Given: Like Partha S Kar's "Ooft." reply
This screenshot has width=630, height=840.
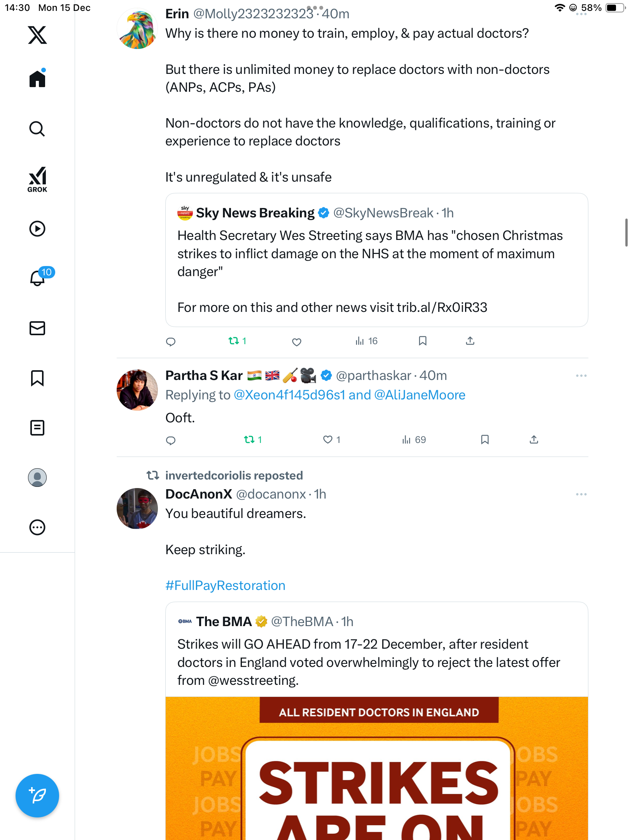Looking at the screenshot, I should pos(328,439).
